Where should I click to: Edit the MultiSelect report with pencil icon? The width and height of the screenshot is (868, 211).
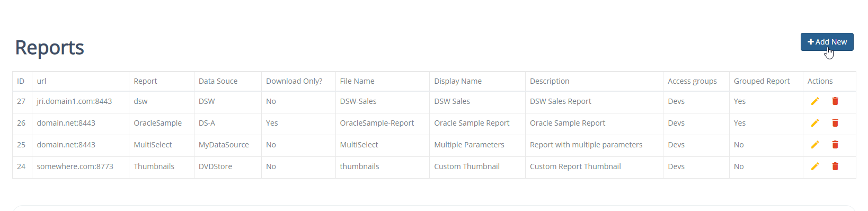pos(815,145)
